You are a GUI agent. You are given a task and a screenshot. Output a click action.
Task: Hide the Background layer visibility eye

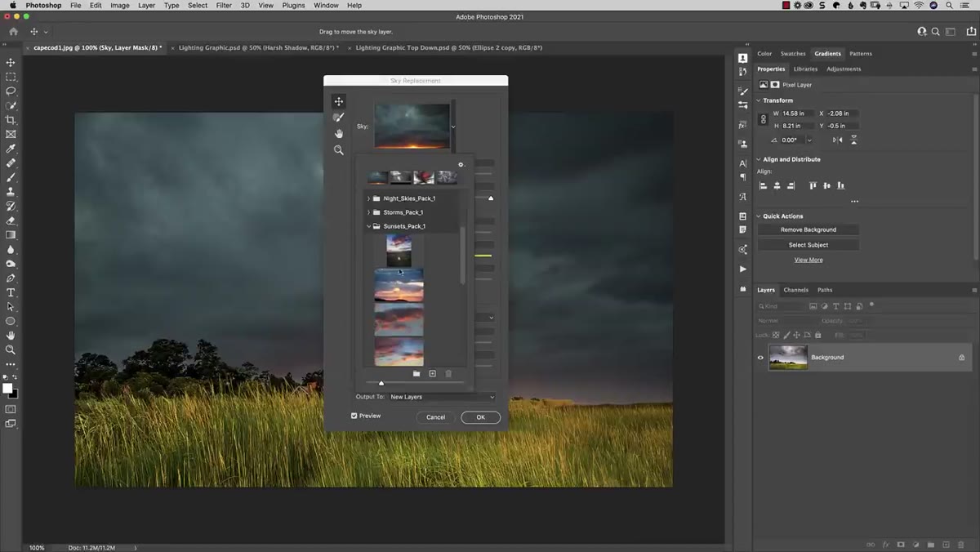tap(760, 358)
